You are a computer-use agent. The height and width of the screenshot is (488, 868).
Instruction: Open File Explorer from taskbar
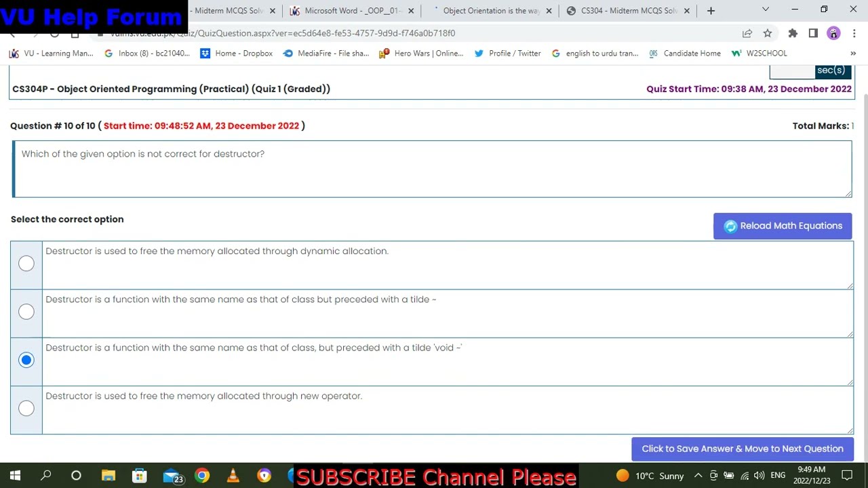click(108, 475)
